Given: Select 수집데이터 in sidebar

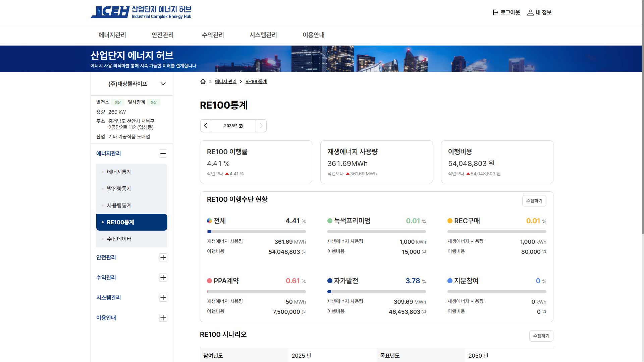Looking at the screenshot, I should [x=119, y=239].
